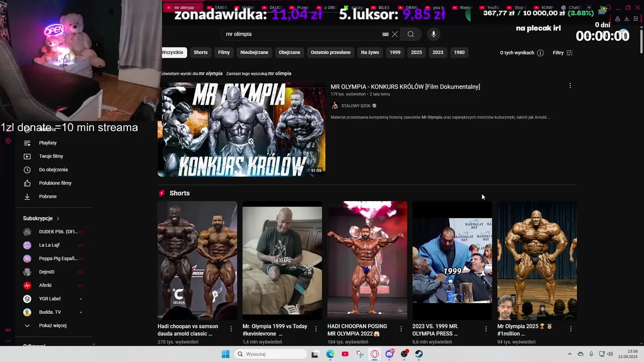Click the Wyszukaj taskbar search box
The width and height of the screenshot is (644, 362).
click(271, 354)
